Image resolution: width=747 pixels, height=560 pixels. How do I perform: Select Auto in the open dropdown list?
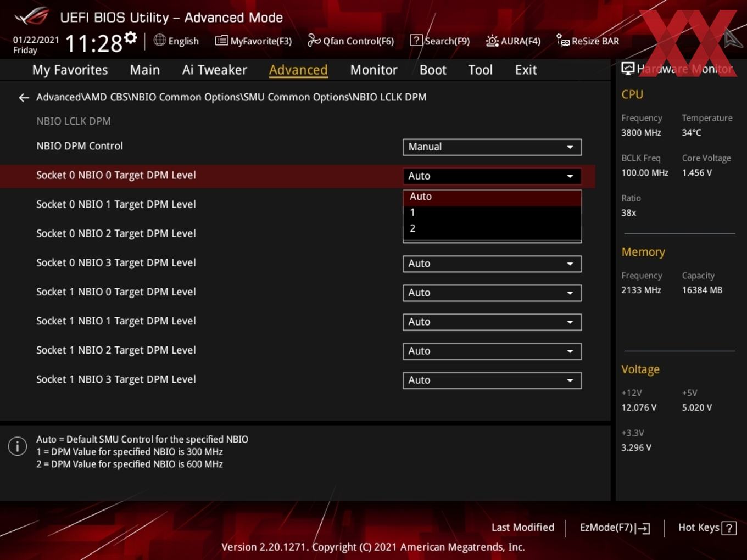click(492, 197)
